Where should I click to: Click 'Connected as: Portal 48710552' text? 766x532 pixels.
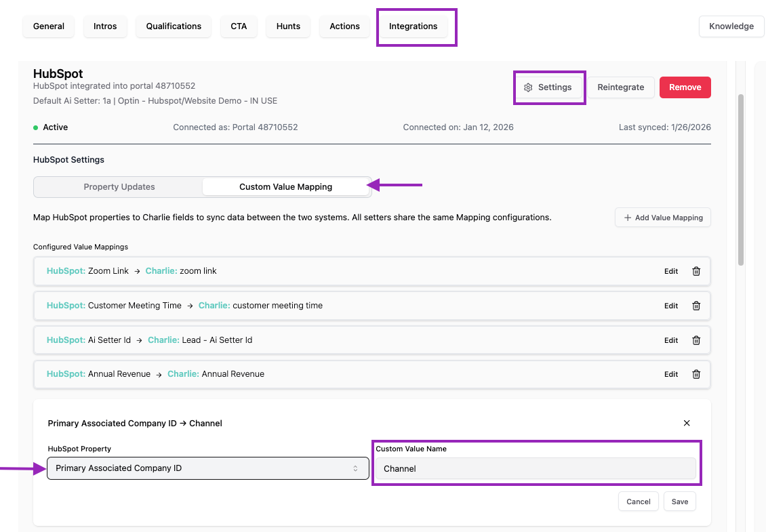pos(235,127)
